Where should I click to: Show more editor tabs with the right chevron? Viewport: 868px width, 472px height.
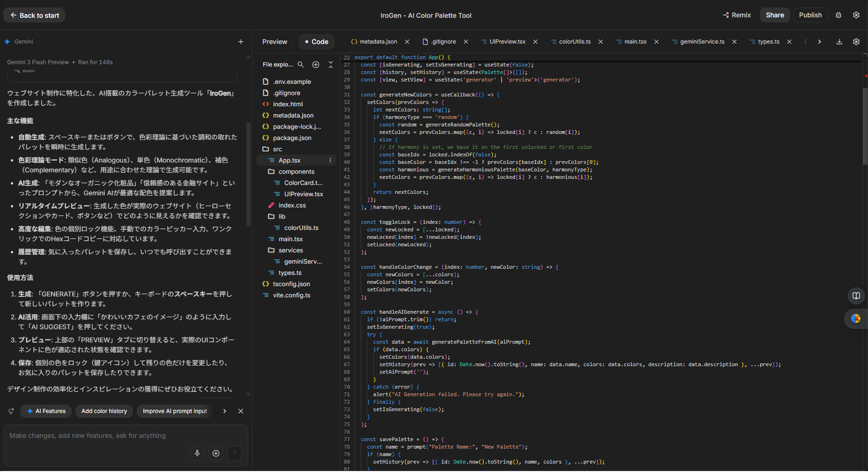(x=819, y=42)
